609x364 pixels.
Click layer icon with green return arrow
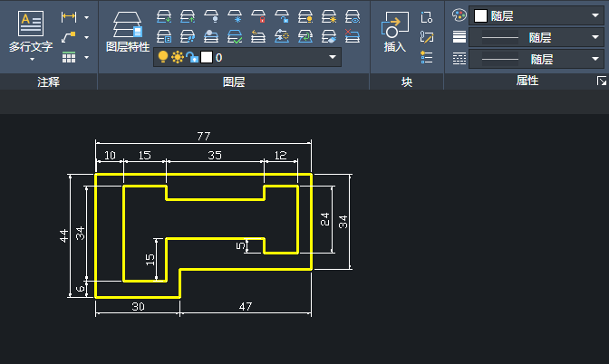(305, 36)
